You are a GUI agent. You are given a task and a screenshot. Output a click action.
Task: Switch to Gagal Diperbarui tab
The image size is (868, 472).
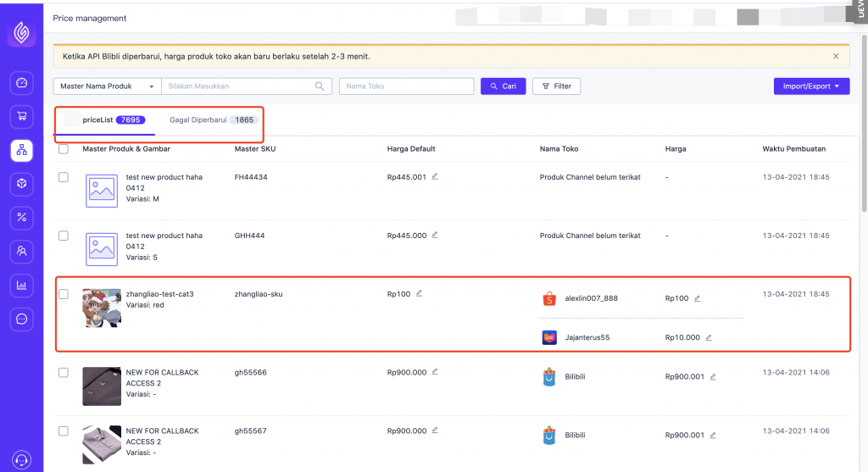click(x=213, y=120)
